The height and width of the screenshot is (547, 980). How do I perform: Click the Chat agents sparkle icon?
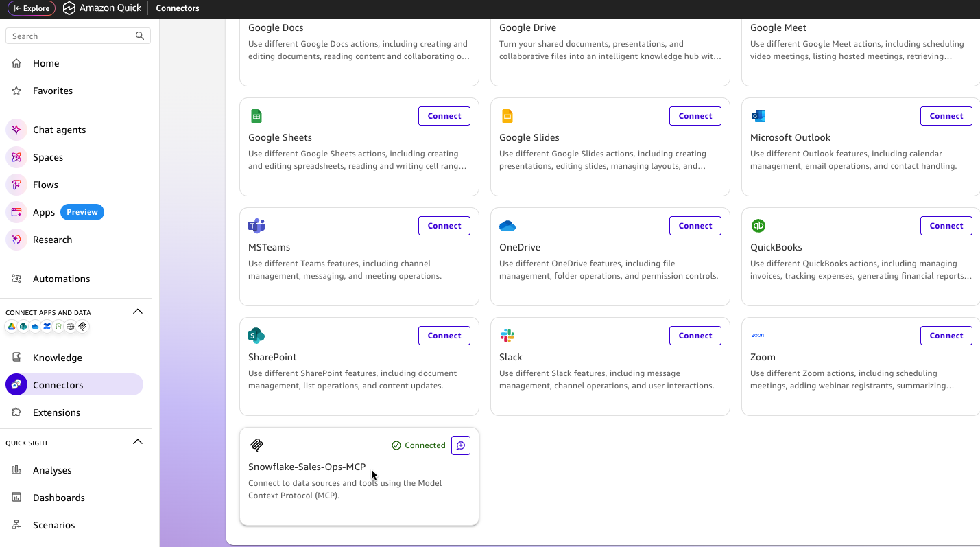coord(16,130)
